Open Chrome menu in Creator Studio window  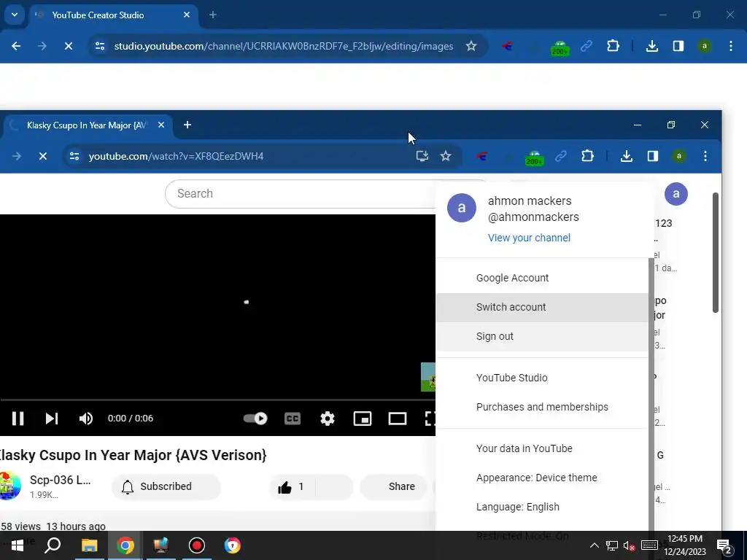(731, 46)
